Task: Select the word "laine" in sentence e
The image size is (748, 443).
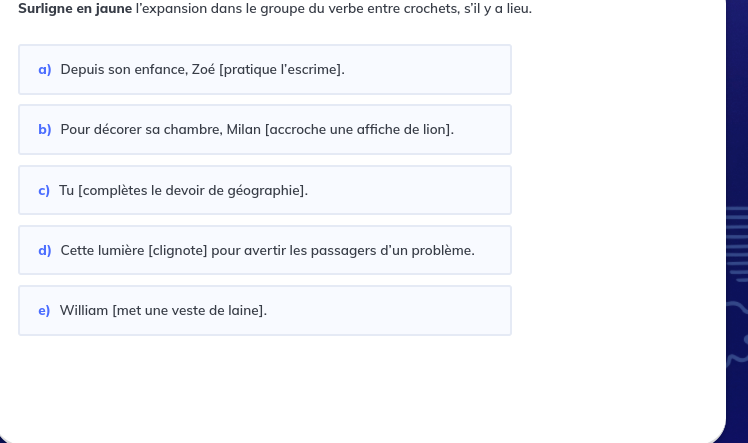Action: coord(245,310)
